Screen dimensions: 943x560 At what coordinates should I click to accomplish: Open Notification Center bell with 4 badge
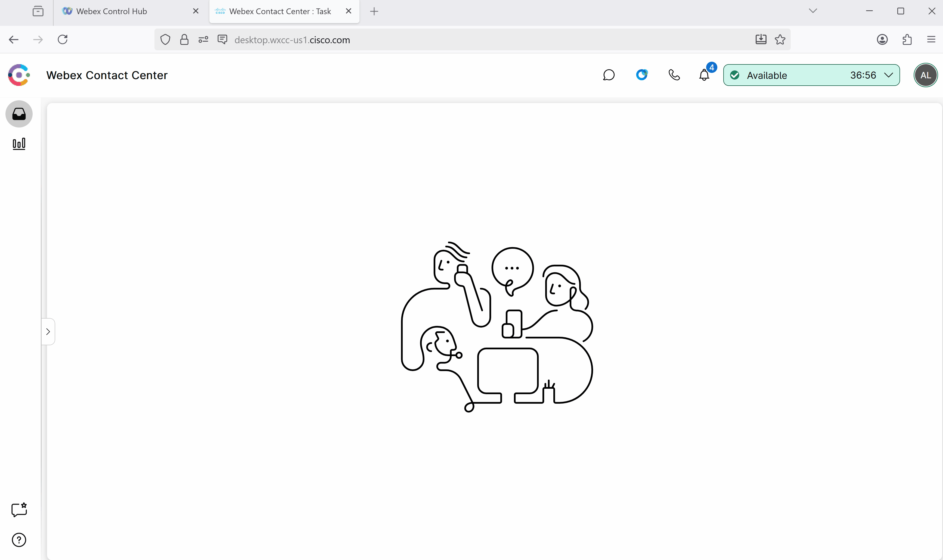[x=704, y=75]
